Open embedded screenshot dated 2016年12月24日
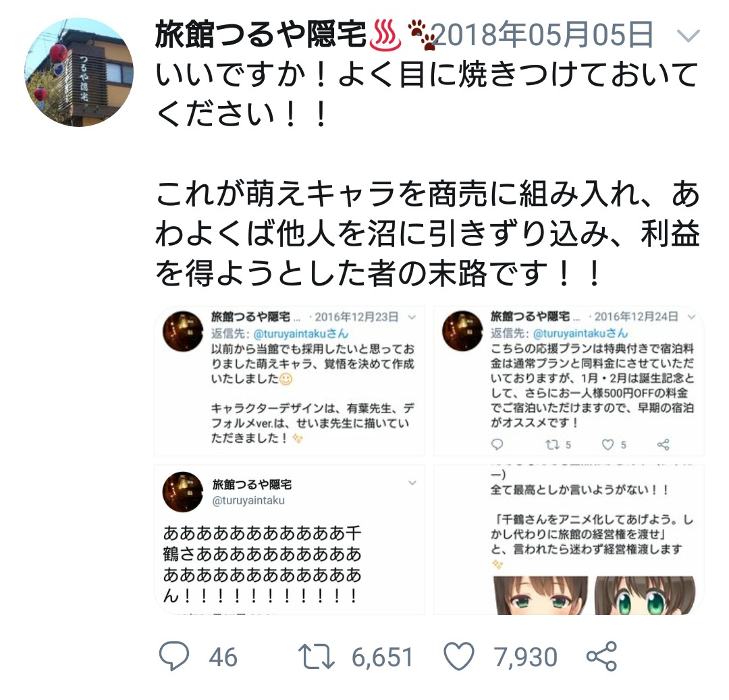The image size is (729, 700). 569,381
